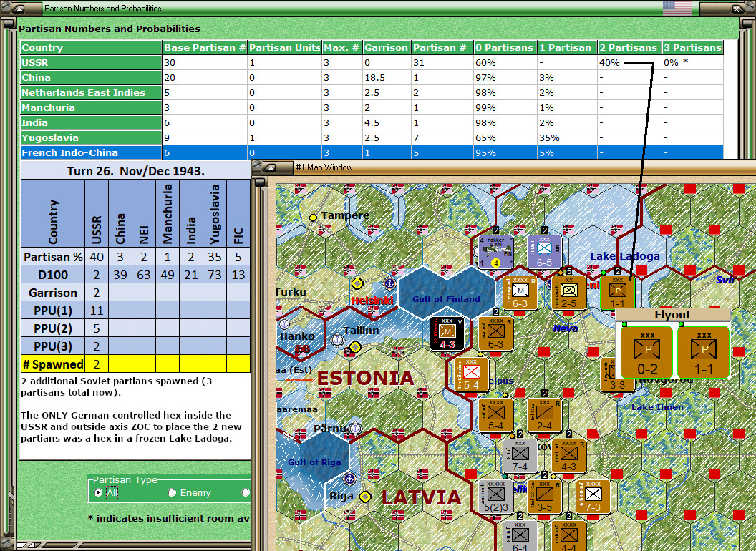
Task: Select the 2-5 unit counter near Neva
Action: pyautogui.click(x=569, y=293)
